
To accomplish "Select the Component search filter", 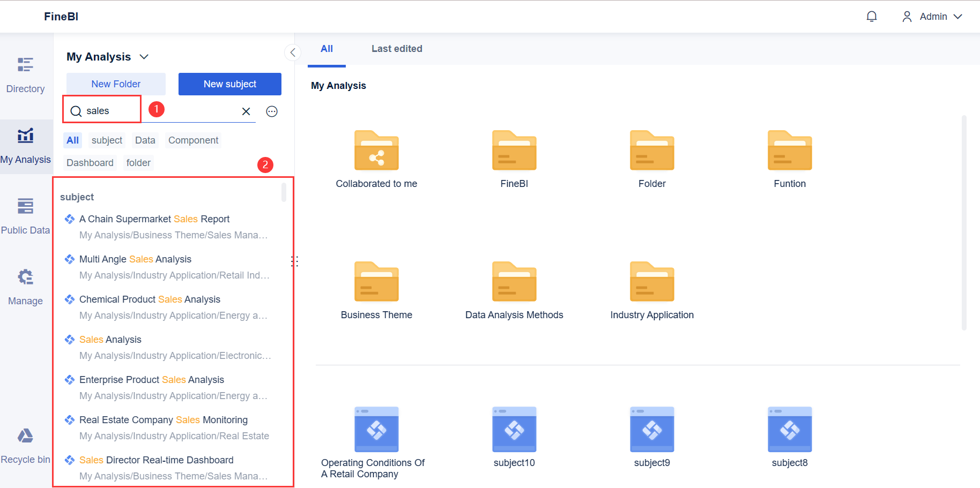I will coord(193,140).
